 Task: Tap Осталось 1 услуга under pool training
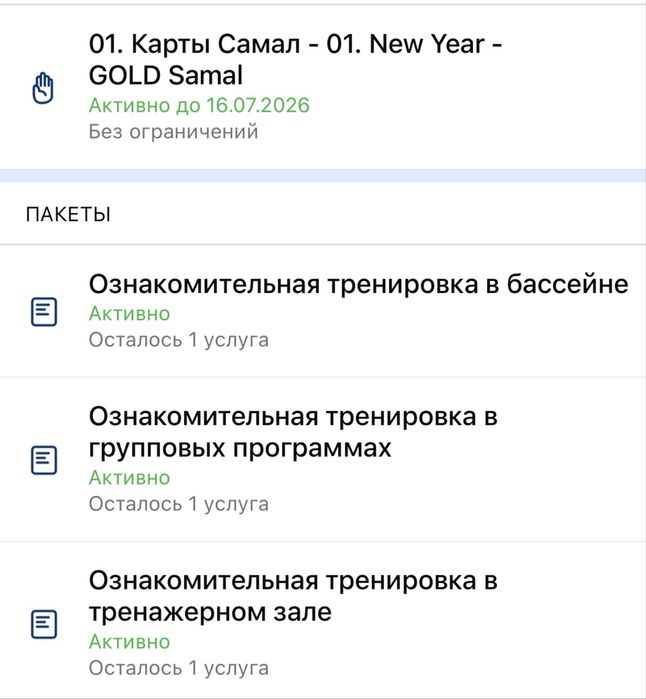pyautogui.click(x=178, y=339)
